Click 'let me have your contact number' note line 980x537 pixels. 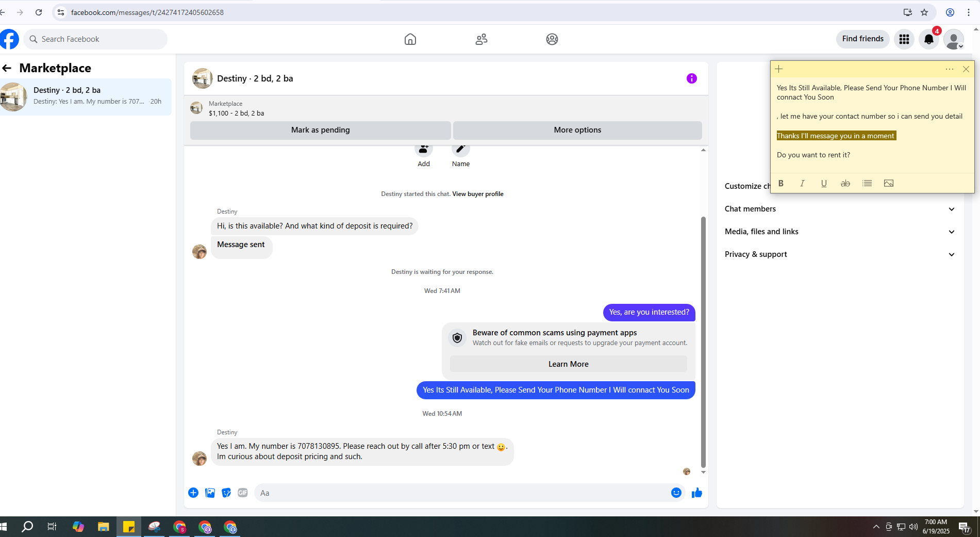tap(870, 116)
